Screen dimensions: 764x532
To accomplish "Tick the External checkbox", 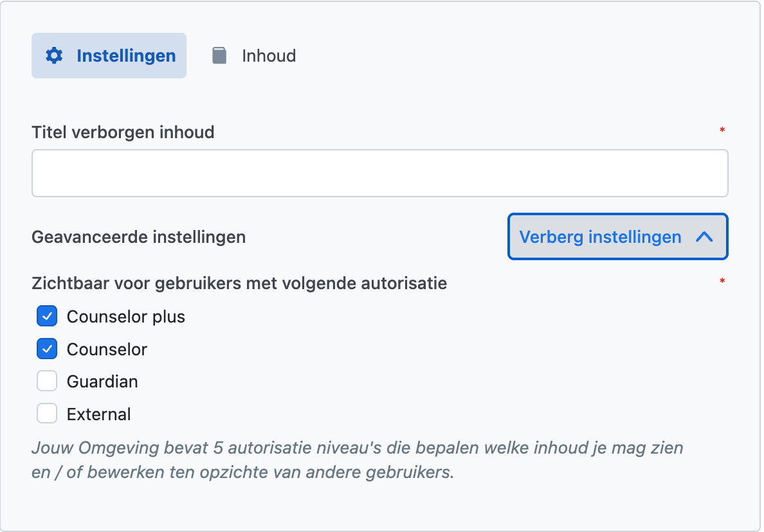I will coord(47,414).
